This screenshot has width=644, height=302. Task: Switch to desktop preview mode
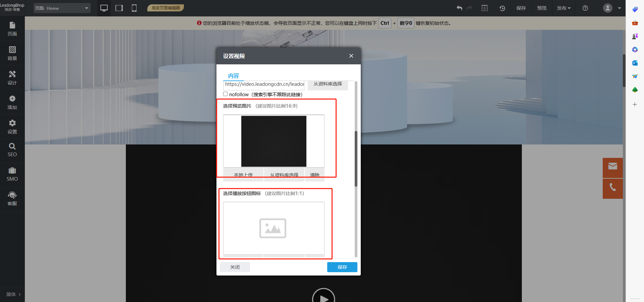[x=104, y=8]
